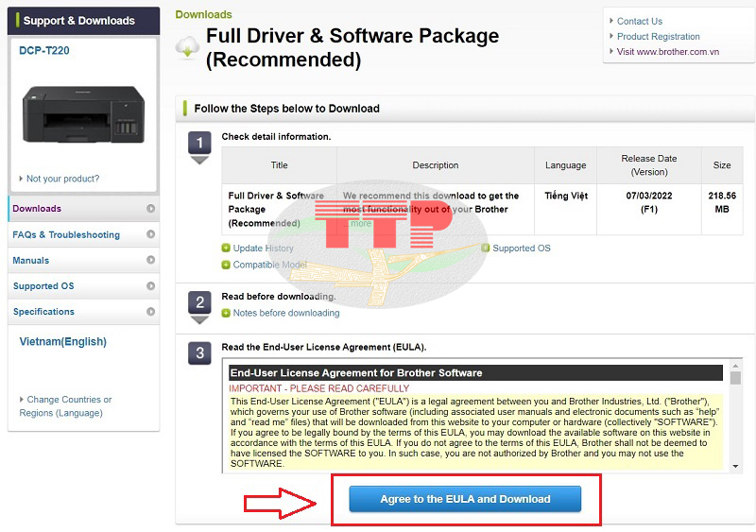
Task: Click the arrow icon next to FAQs & Troubleshooting
Action: (x=151, y=234)
